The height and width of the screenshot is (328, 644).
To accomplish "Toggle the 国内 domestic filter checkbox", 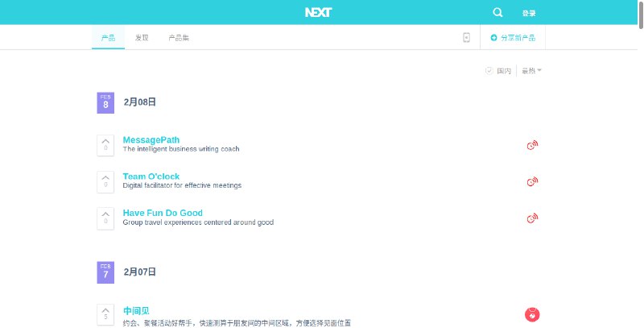I will (489, 71).
